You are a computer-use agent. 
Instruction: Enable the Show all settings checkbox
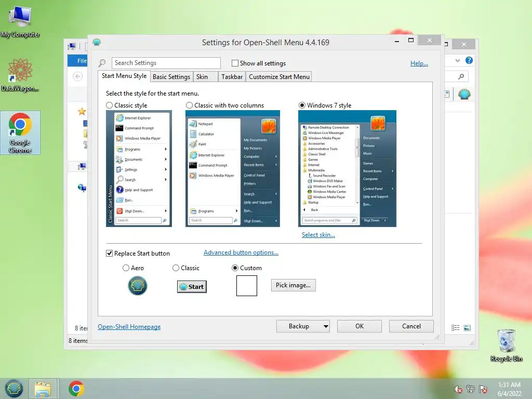coord(235,63)
